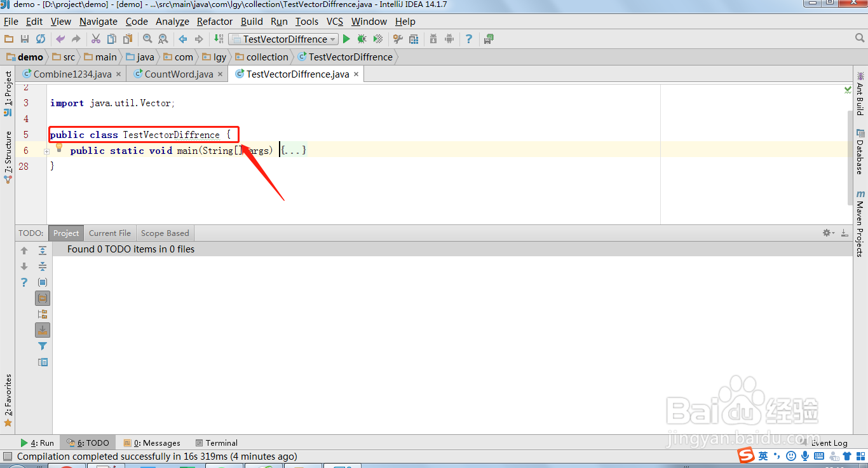Click the purple Undo arrow icon
Viewport: 868px width, 468px height.
click(60, 39)
